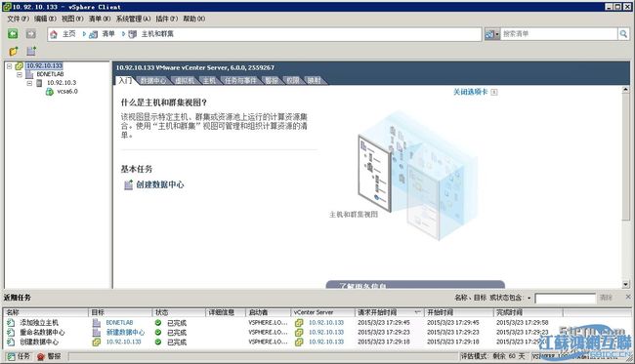Click the 名称 column header in tasks
The height and width of the screenshot is (364, 635).
pos(46,312)
